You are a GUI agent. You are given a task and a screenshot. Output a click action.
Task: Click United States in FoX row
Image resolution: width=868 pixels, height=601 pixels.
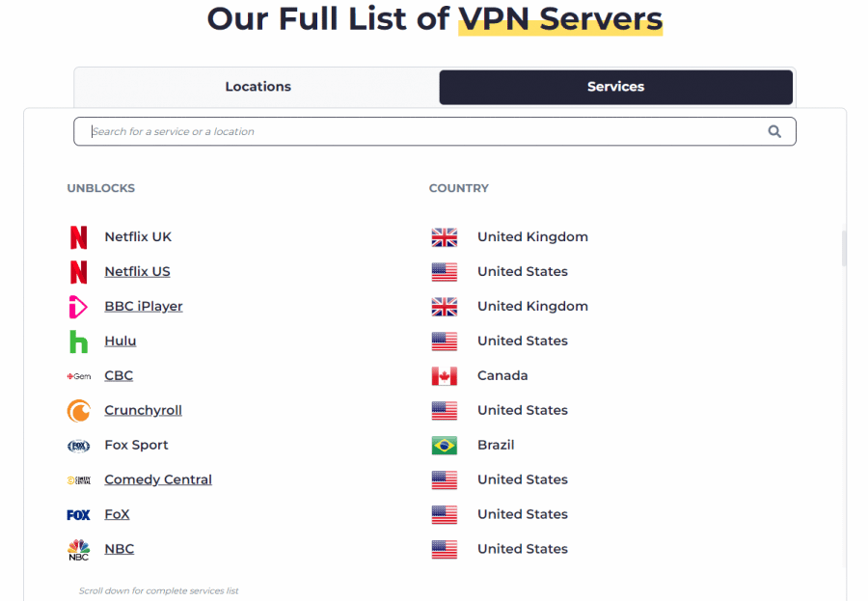(x=523, y=514)
